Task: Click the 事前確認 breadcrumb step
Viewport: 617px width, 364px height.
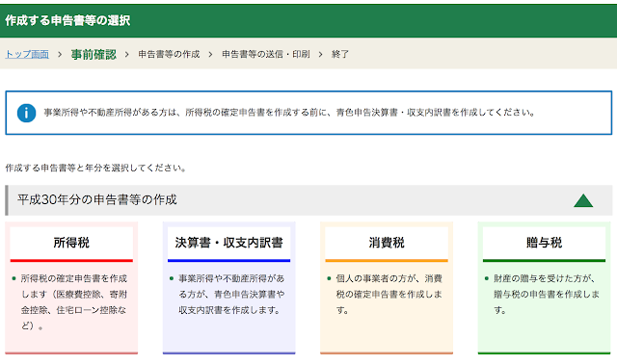Action: point(94,54)
